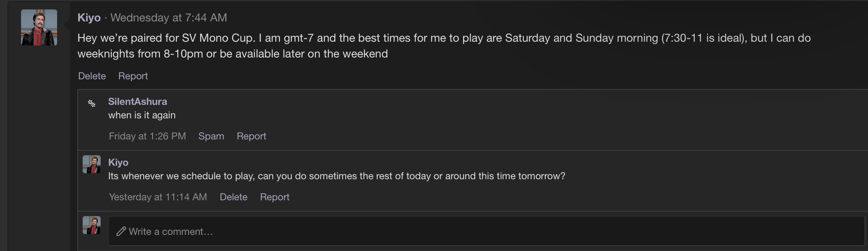
Task: Report the main SV Mono Cup post
Action: (x=133, y=76)
